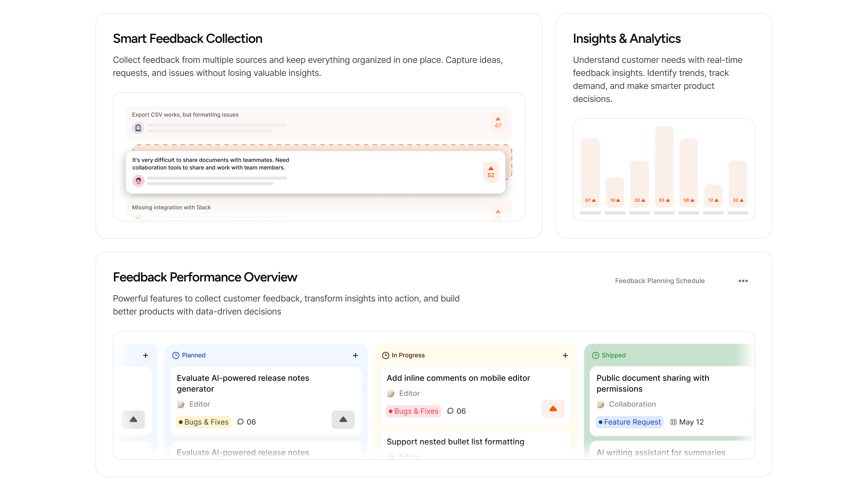
Task: Click comment icon on Planned card
Action: click(240, 422)
